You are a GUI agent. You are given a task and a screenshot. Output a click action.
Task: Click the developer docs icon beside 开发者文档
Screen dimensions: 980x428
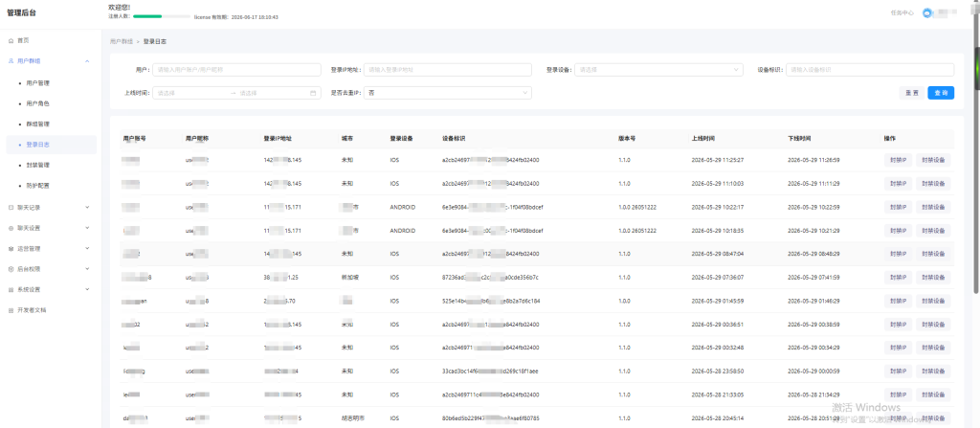(11, 310)
